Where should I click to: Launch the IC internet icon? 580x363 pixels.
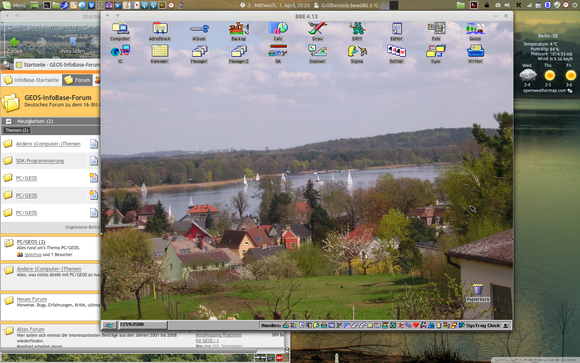(x=120, y=54)
